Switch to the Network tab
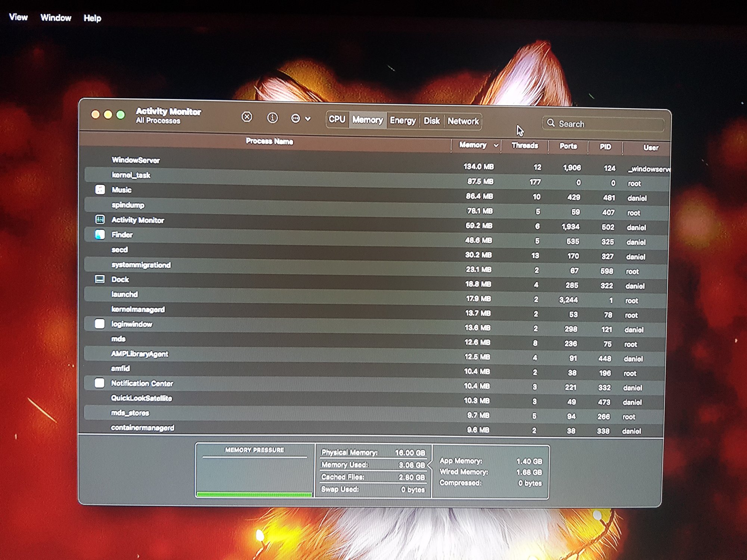 (463, 121)
